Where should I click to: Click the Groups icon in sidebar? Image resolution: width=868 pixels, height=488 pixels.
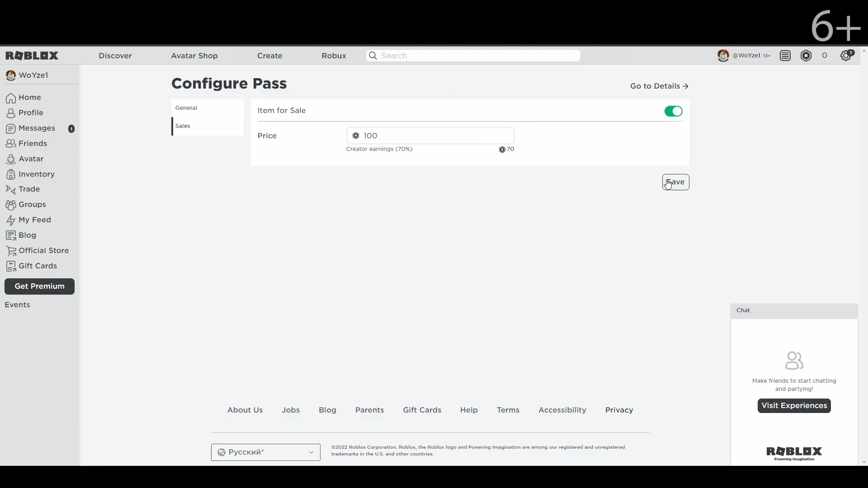(x=11, y=205)
